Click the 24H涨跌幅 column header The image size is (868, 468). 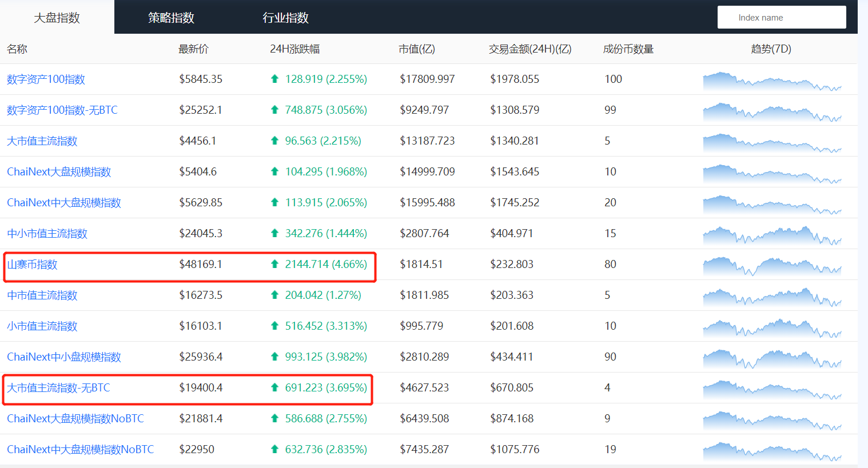point(294,49)
